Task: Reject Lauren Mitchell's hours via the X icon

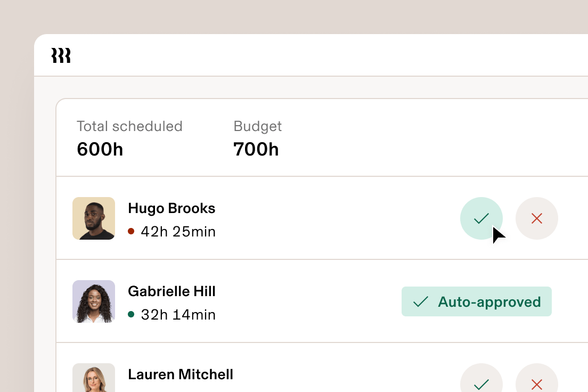Action: (x=537, y=385)
